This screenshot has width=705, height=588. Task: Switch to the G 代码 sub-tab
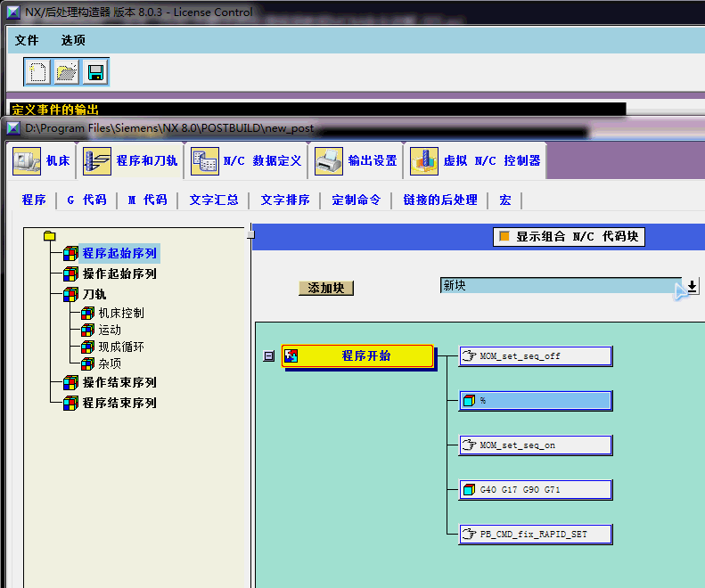86,200
